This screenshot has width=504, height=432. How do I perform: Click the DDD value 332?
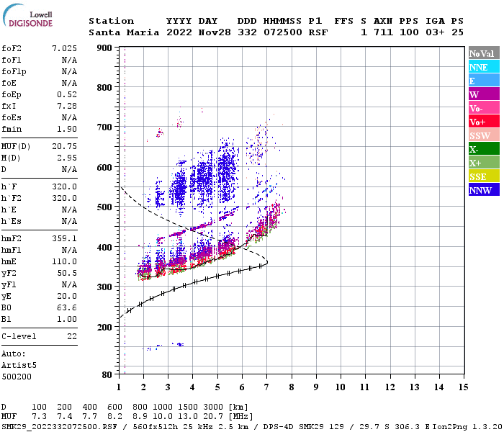(x=247, y=32)
